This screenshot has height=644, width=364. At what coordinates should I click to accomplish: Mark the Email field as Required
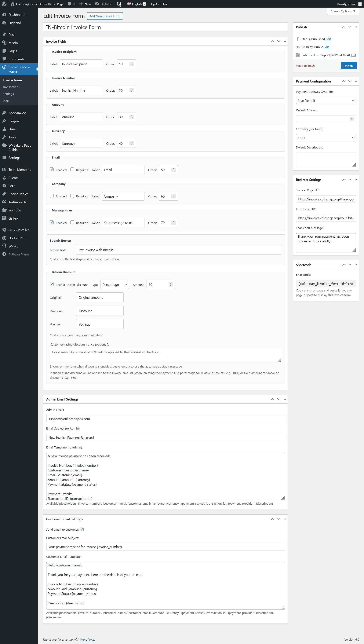click(x=72, y=170)
